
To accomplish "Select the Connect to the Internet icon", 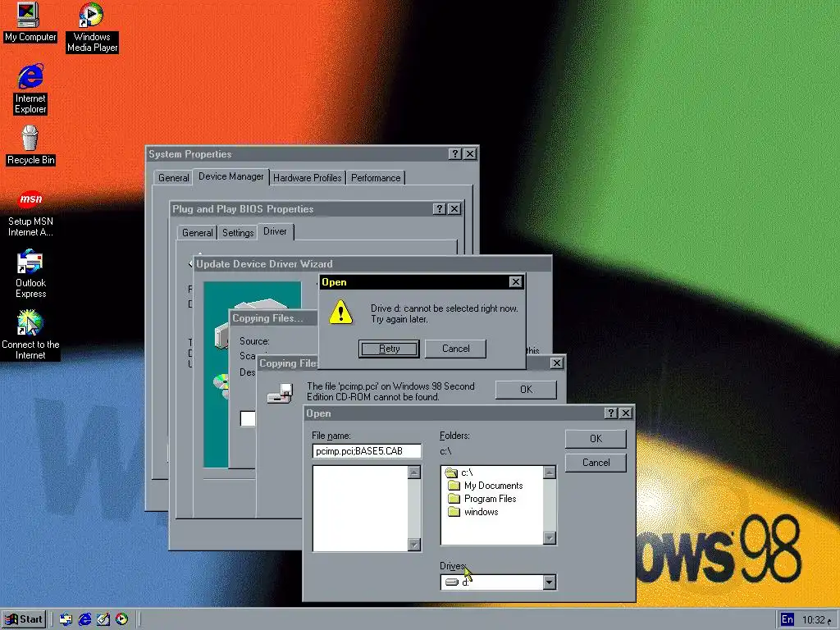I will click(x=30, y=335).
